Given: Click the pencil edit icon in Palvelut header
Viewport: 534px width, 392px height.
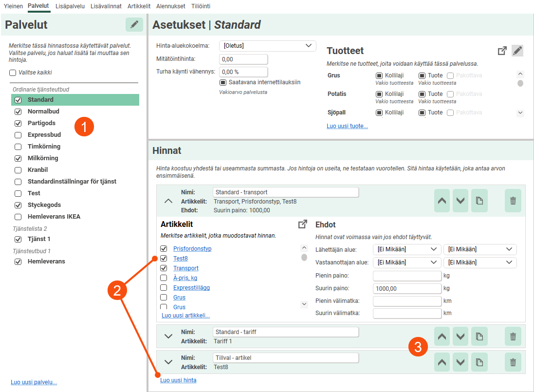Looking at the screenshot, I should pos(134,25).
